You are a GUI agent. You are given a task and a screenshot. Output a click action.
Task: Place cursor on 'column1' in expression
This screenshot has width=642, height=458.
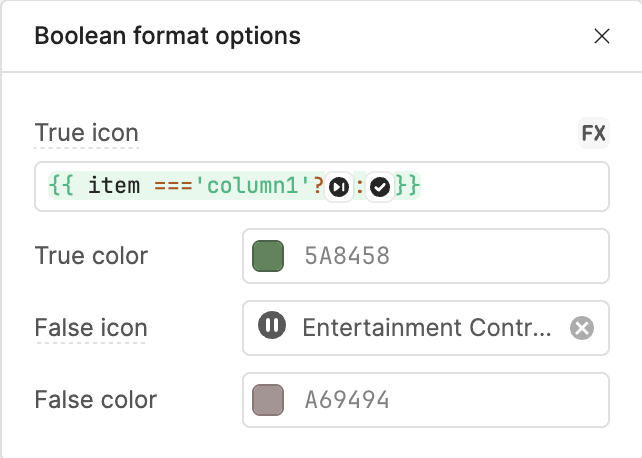pos(253,186)
